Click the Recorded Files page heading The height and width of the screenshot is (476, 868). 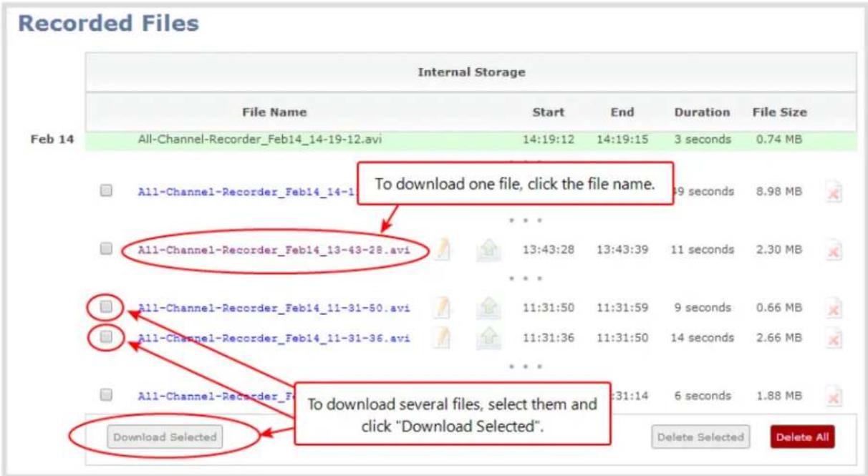click(108, 23)
